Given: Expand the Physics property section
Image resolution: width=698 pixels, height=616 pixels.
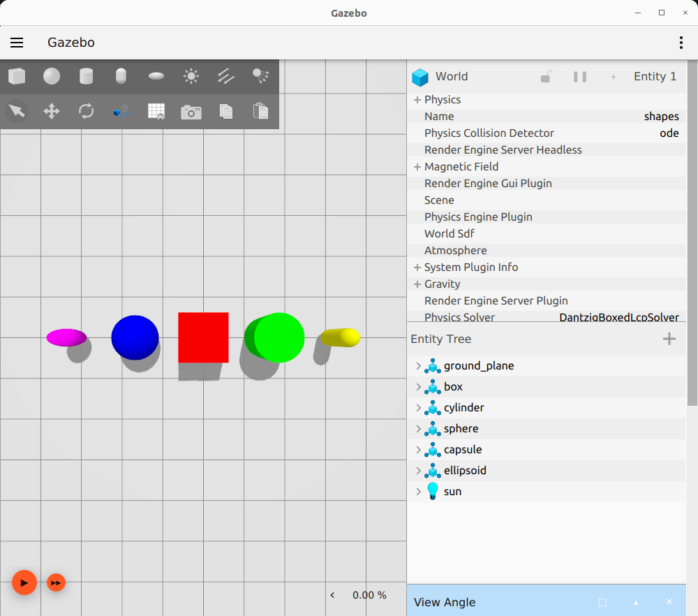Looking at the screenshot, I should (417, 100).
